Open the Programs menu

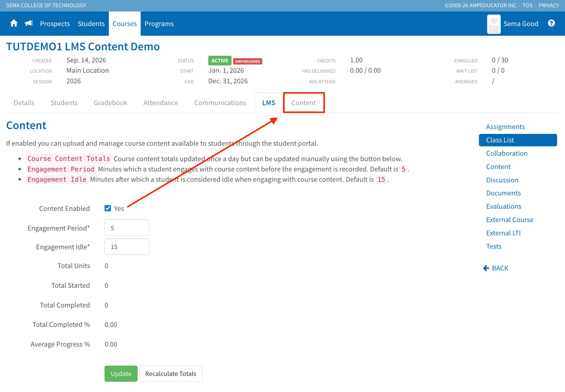tap(159, 24)
